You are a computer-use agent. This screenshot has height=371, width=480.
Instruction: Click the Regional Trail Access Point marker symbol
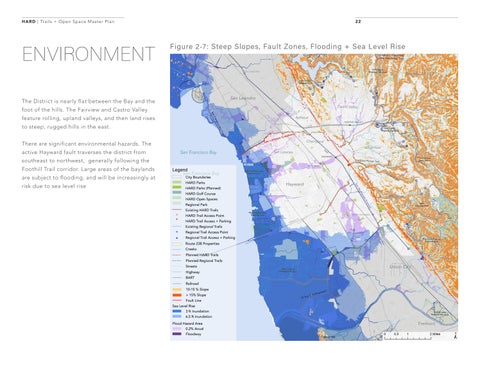pyautogui.click(x=177, y=232)
